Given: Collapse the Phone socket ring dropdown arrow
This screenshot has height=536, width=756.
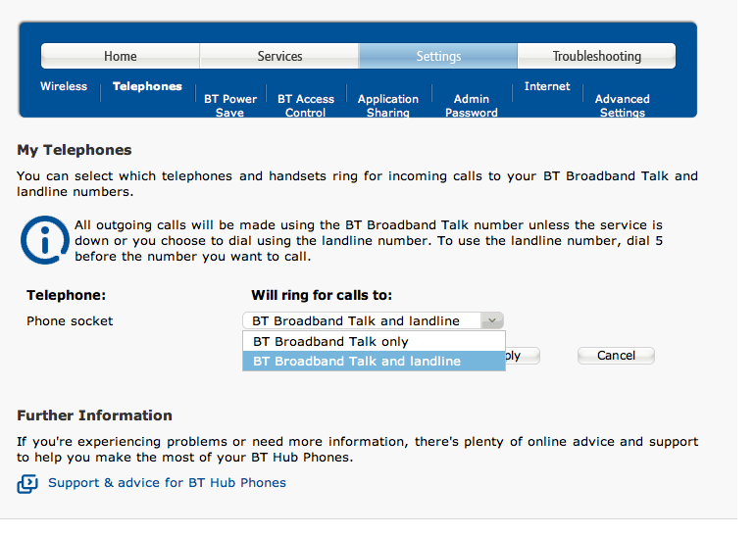Looking at the screenshot, I should (492, 320).
